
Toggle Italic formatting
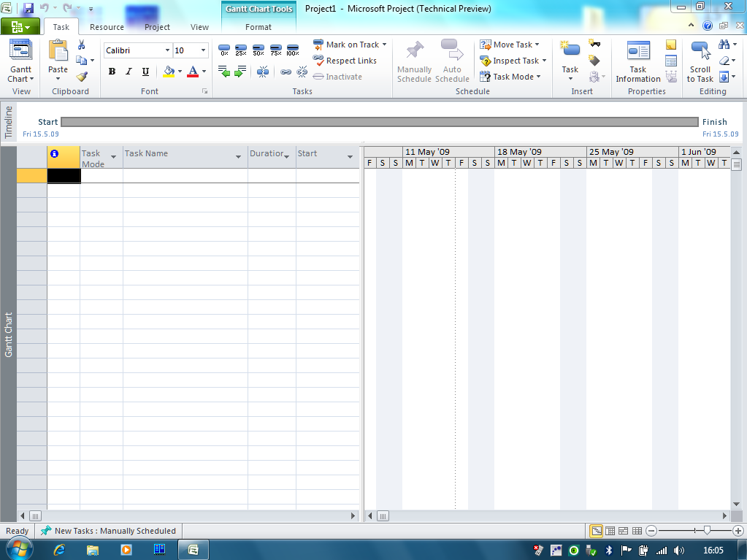(x=129, y=72)
